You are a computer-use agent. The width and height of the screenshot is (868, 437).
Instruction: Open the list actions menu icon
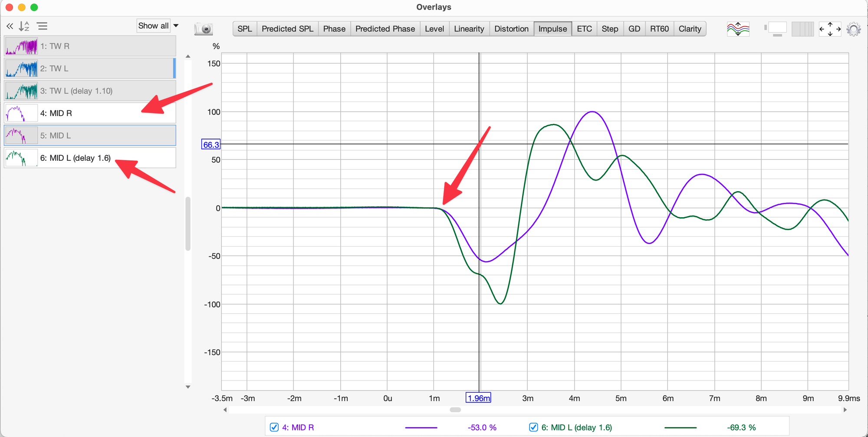(42, 26)
